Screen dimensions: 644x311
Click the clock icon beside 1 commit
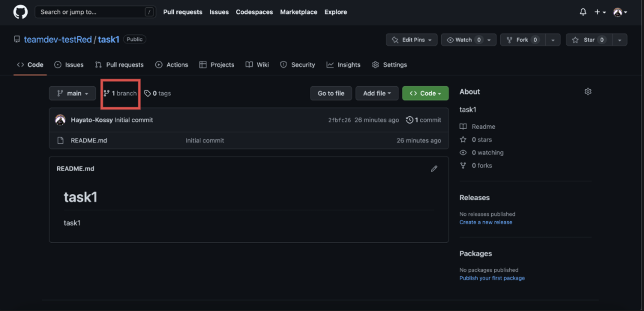[409, 120]
